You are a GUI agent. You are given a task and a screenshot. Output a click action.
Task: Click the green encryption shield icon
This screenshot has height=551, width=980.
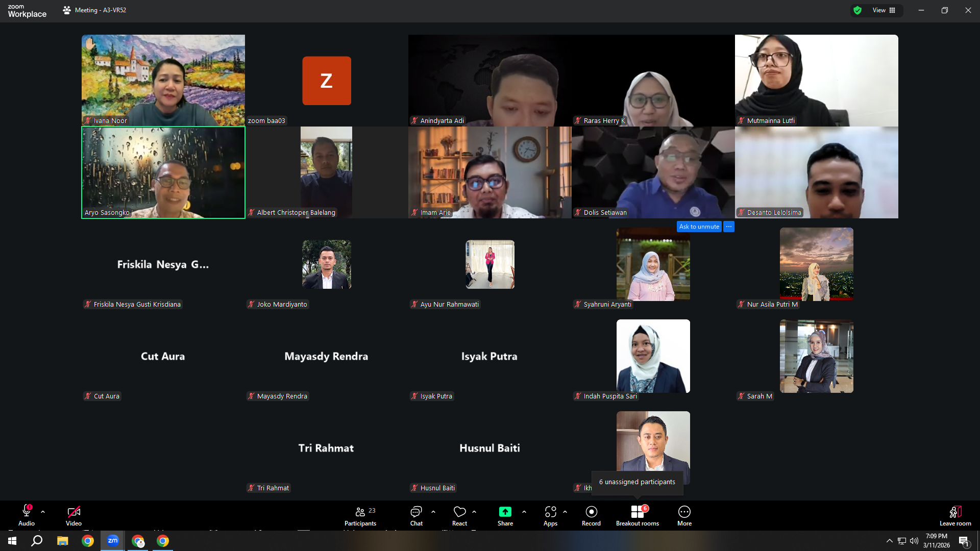click(x=857, y=10)
